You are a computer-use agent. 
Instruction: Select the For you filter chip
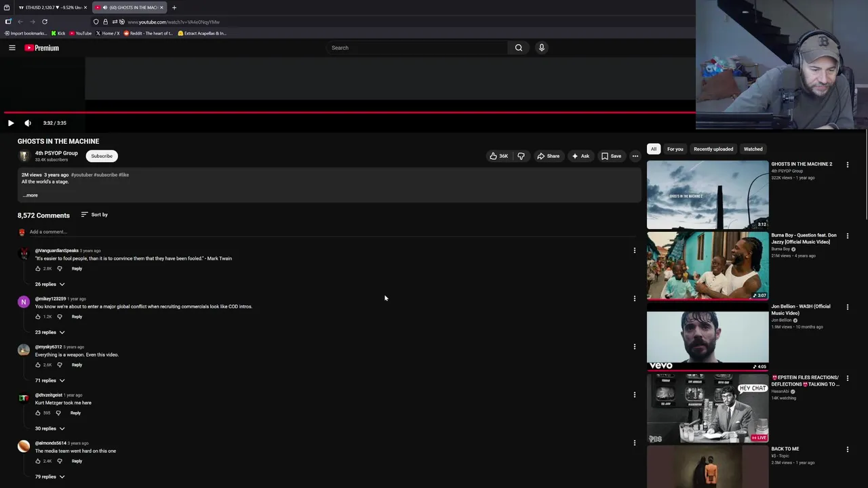pyautogui.click(x=675, y=149)
